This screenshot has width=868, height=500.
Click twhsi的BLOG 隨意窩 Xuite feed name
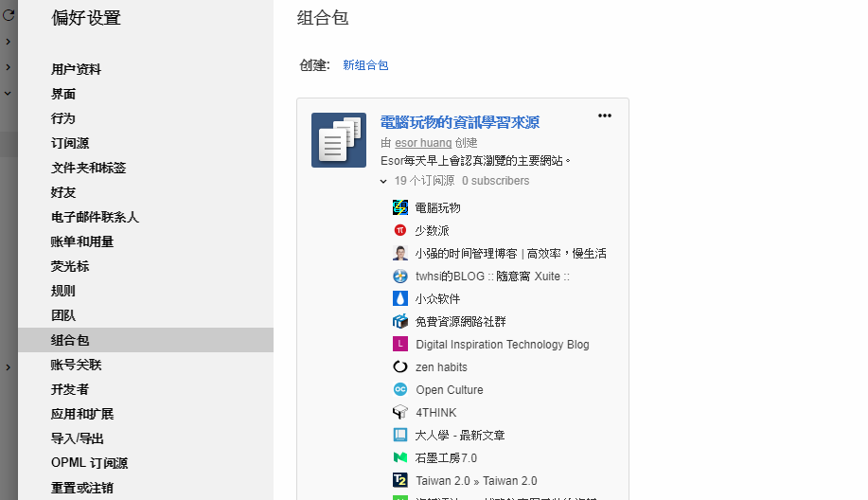coord(492,277)
